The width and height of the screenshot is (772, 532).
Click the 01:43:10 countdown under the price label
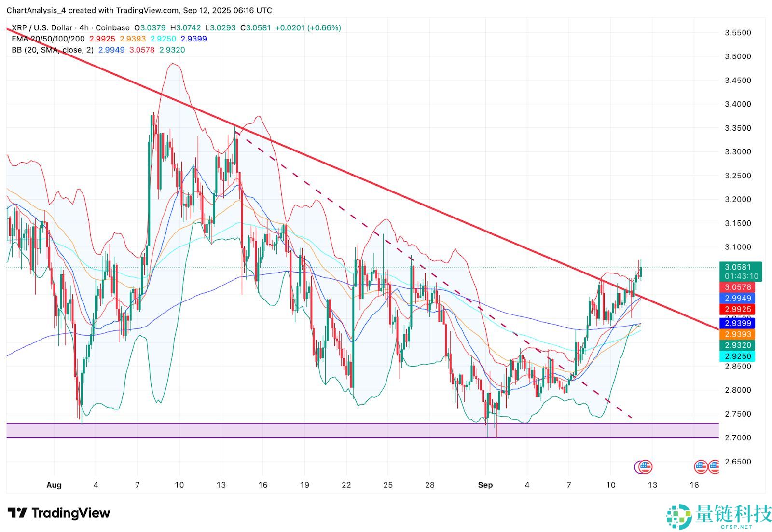pyautogui.click(x=739, y=276)
